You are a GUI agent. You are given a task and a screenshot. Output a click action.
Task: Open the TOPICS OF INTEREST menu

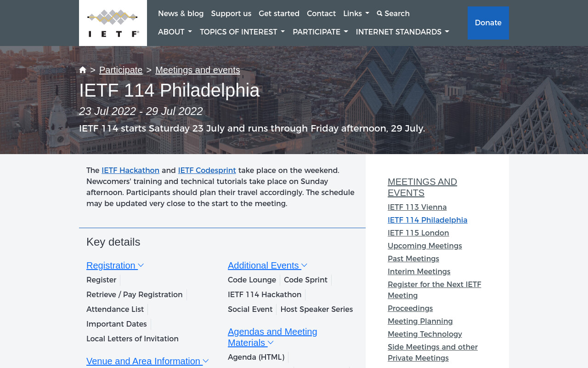point(242,32)
